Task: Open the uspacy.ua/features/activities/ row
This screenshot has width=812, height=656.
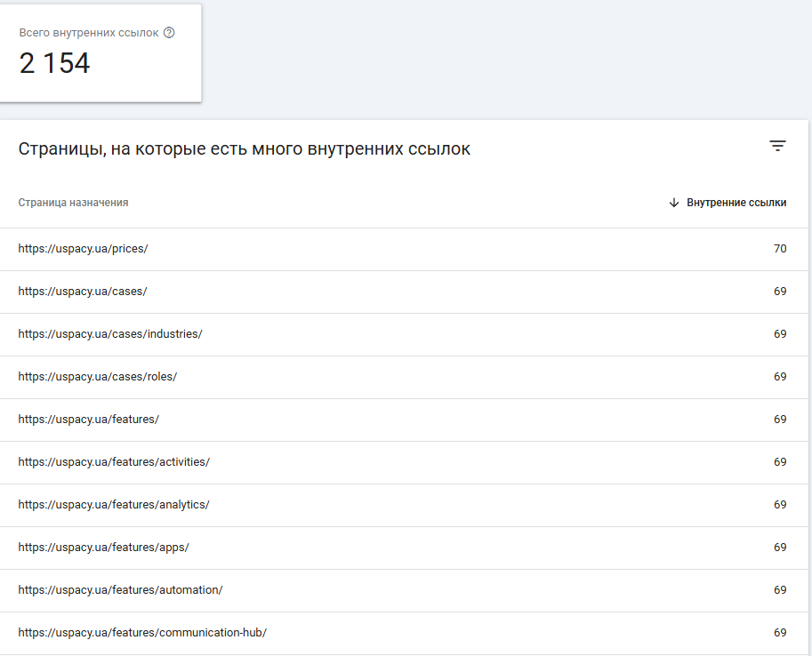Action: [x=404, y=462]
